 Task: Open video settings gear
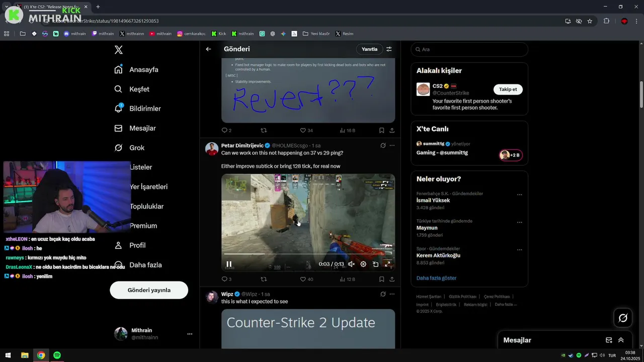pos(363,264)
